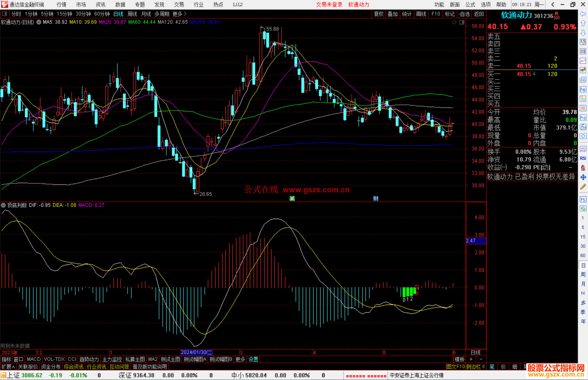This screenshot has width=588, height=380.
Task: Click the plus zoom button beside 模板
Action: point(471,359)
